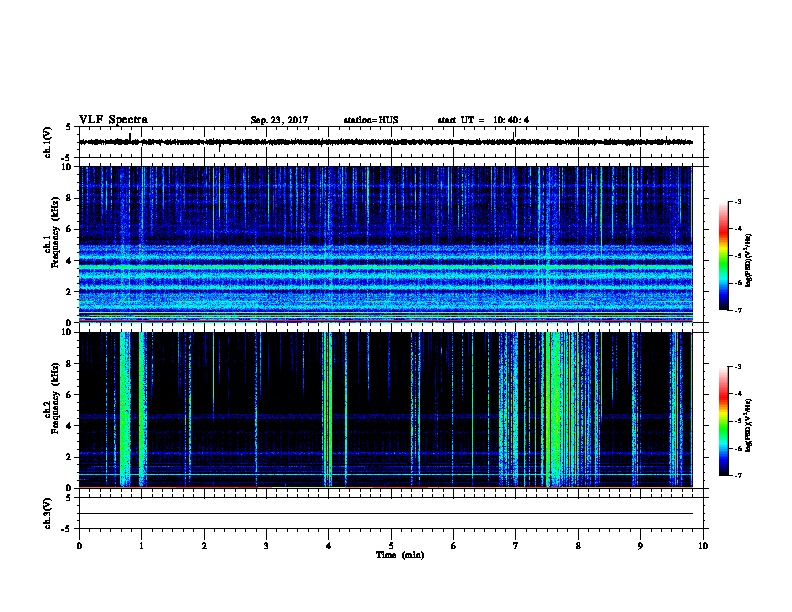Click the "1" tick on the time axis
Viewport: 792px width, 612px height.
tap(141, 546)
